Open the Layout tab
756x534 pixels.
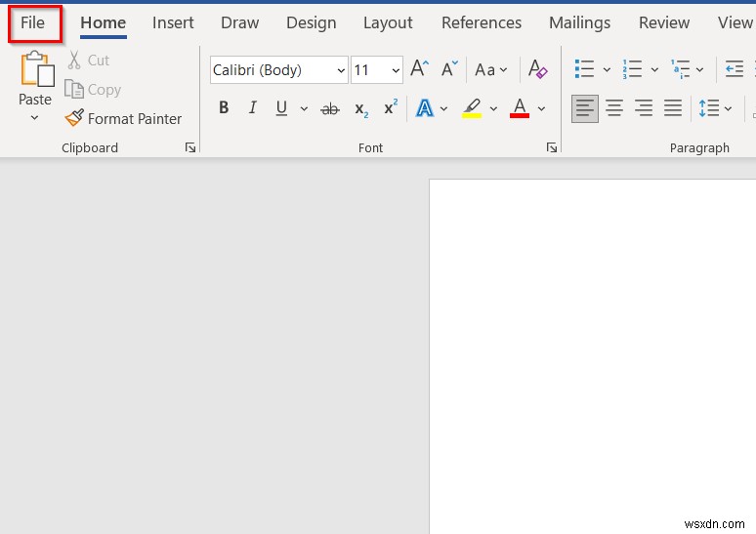tap(388, 22)
